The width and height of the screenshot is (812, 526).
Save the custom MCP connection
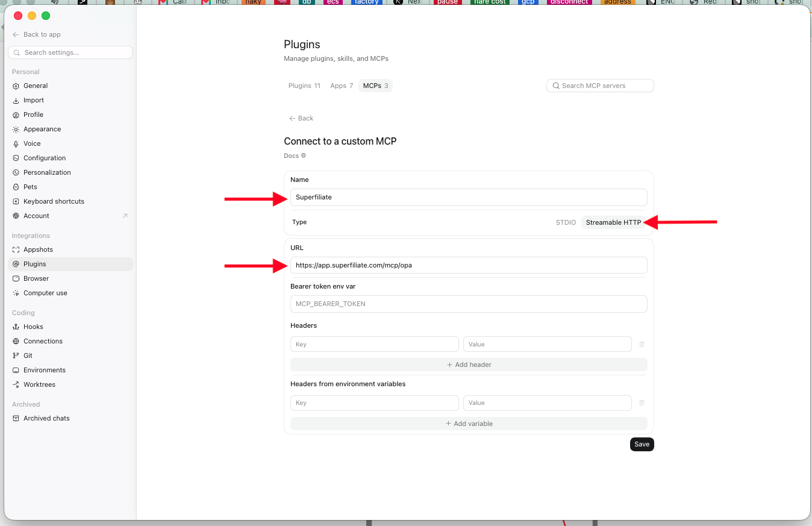(642, 444)
